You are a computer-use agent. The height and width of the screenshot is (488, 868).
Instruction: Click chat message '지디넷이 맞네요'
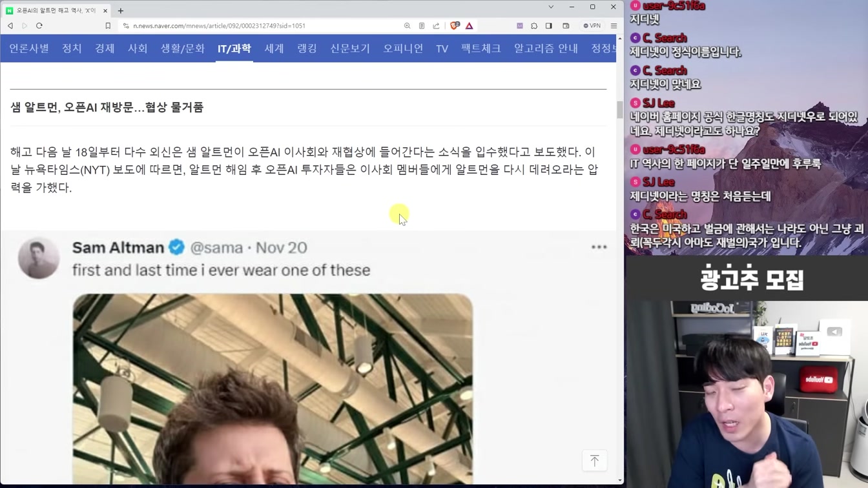click(x=665, y=84)
